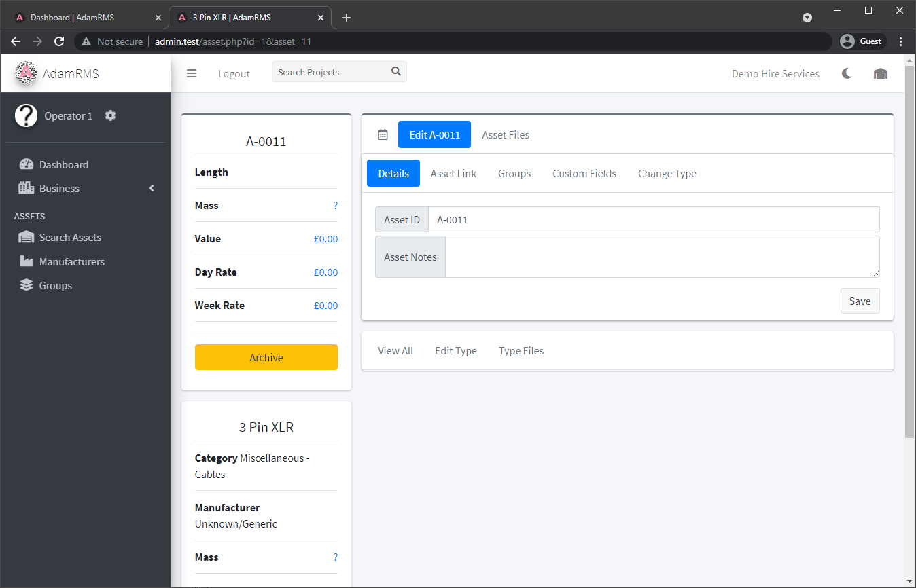
Task: Open the sidebar hamburger menu
Action: 191,73
